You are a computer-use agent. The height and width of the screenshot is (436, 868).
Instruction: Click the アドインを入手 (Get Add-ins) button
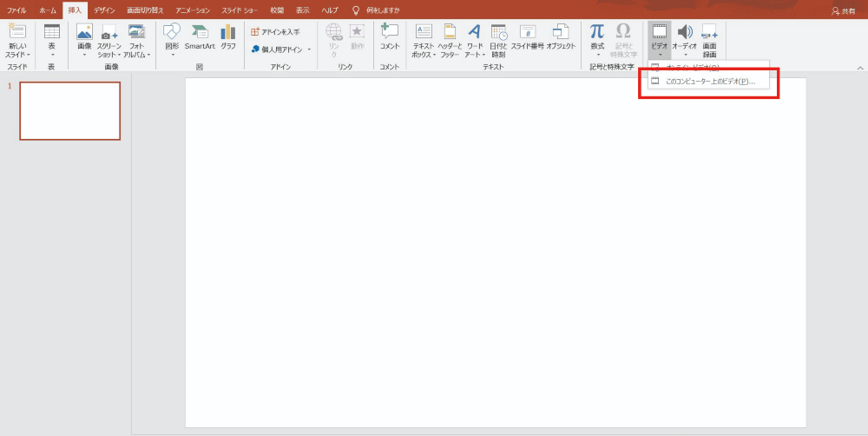pyautogui.click(x=276, y=32)
